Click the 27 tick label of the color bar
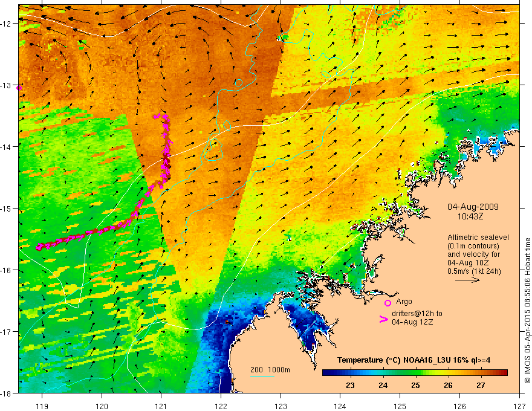 click(x=481, y=385)
